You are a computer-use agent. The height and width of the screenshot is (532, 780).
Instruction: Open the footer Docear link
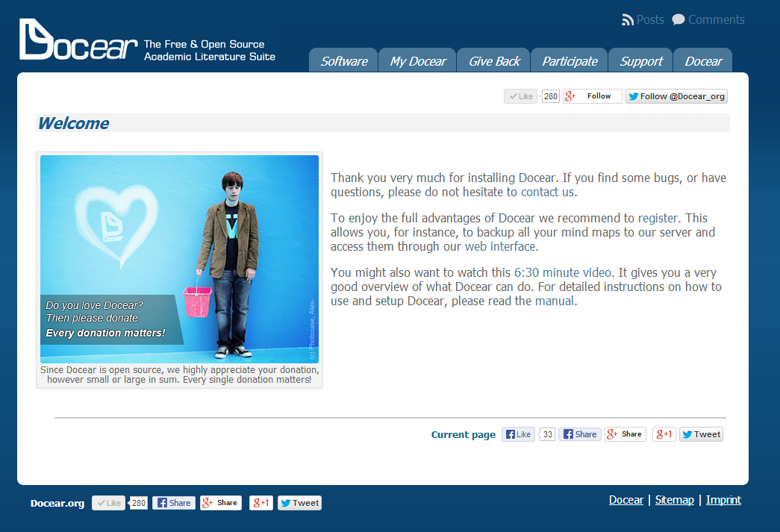click(625, 500)
